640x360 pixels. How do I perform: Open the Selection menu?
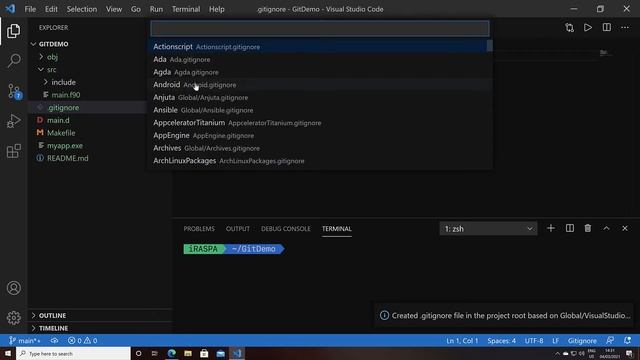82,9
